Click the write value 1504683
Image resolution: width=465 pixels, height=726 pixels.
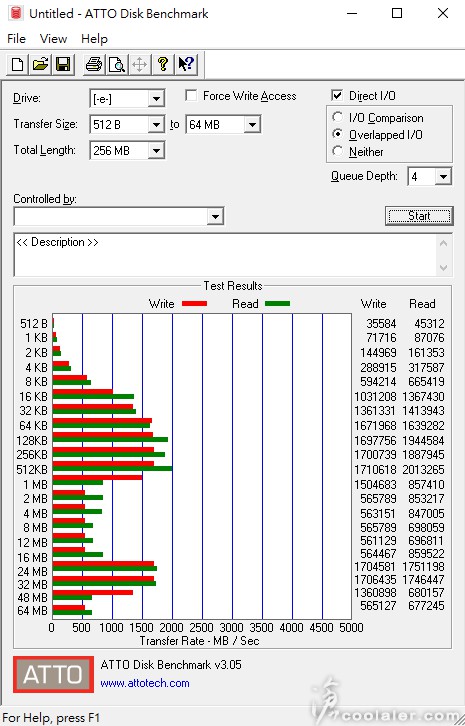click(x=375, y=484)
